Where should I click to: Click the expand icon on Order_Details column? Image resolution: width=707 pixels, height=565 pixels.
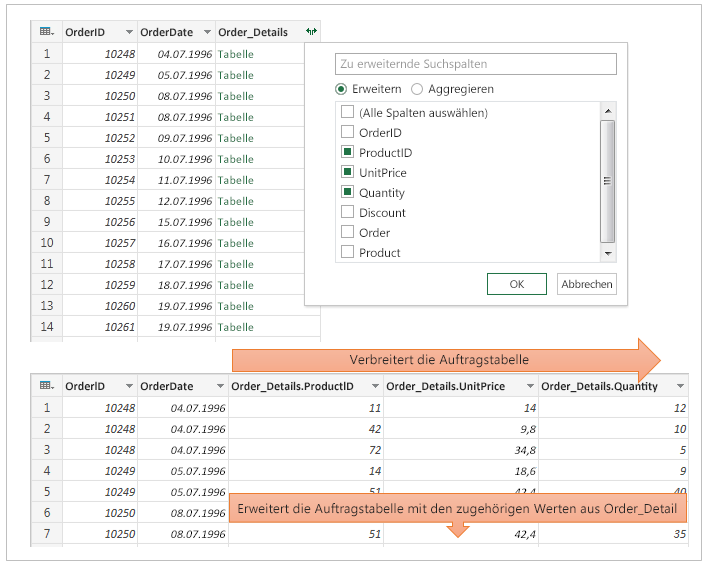point(311,32)
